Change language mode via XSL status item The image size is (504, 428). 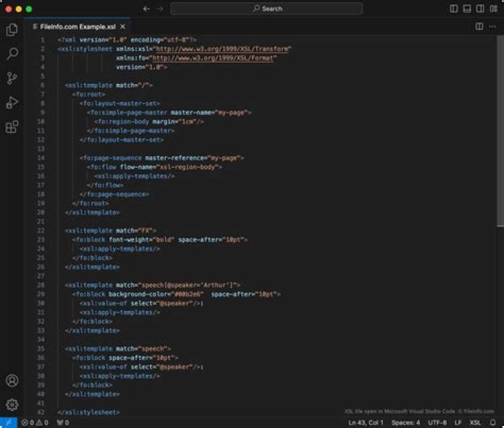tap(475, 422)
